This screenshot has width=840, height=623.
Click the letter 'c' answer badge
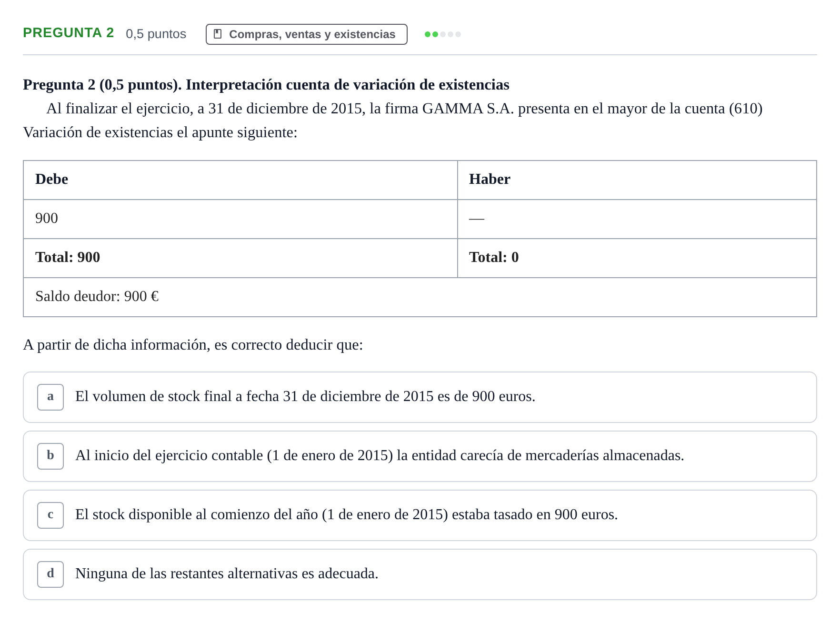[x=50, y=515]
